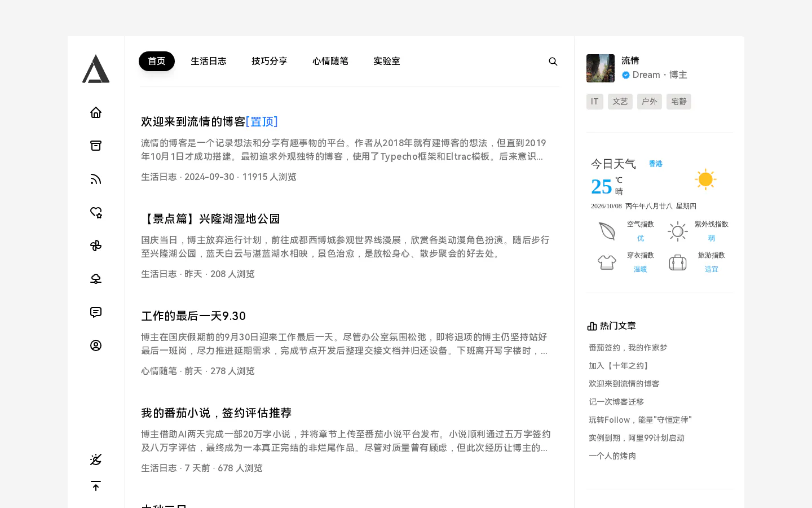Click the pinwheel icon in the sidebar
Screen dimensions: 812x508
tap(96, 246)
